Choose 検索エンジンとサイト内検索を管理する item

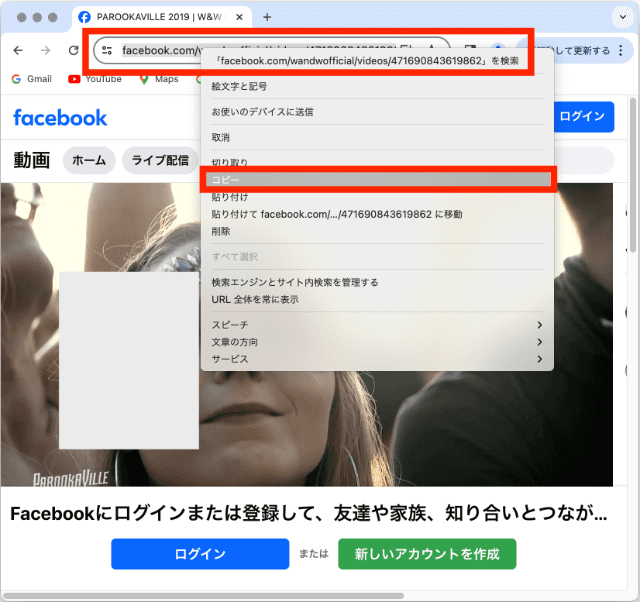pyautogui.click(x=377, y=282)
